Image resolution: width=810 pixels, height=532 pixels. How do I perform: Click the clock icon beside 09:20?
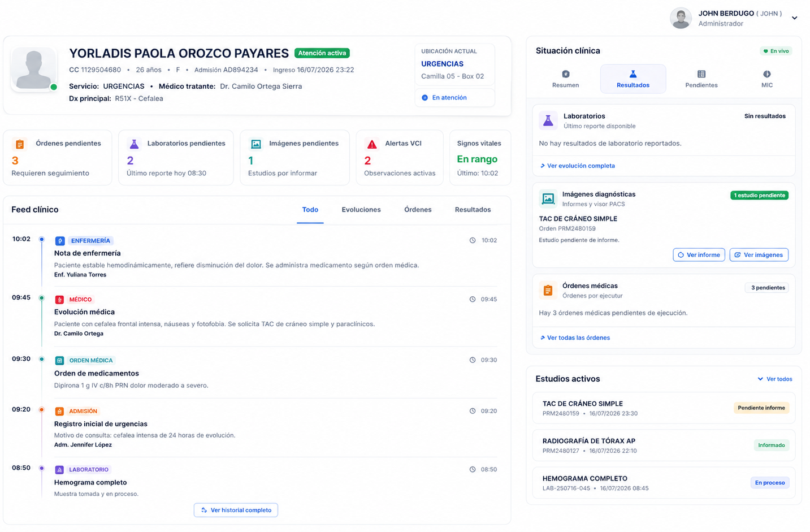473,411
